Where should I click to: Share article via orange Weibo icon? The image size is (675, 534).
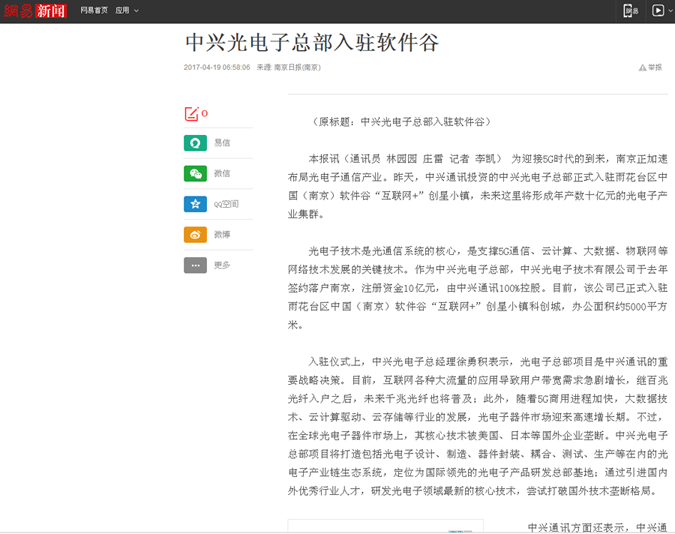[x=195, y=234]
